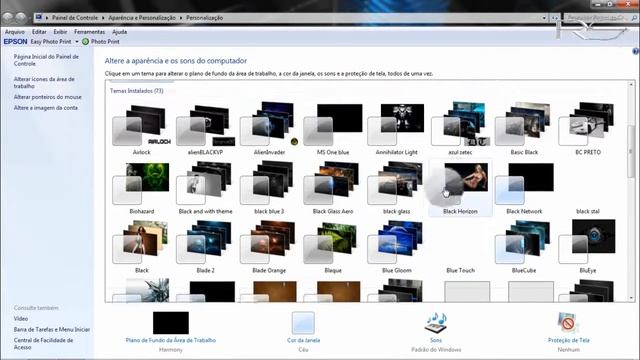
Task: Select the Blade Orange theme
Action: (269, 247)
